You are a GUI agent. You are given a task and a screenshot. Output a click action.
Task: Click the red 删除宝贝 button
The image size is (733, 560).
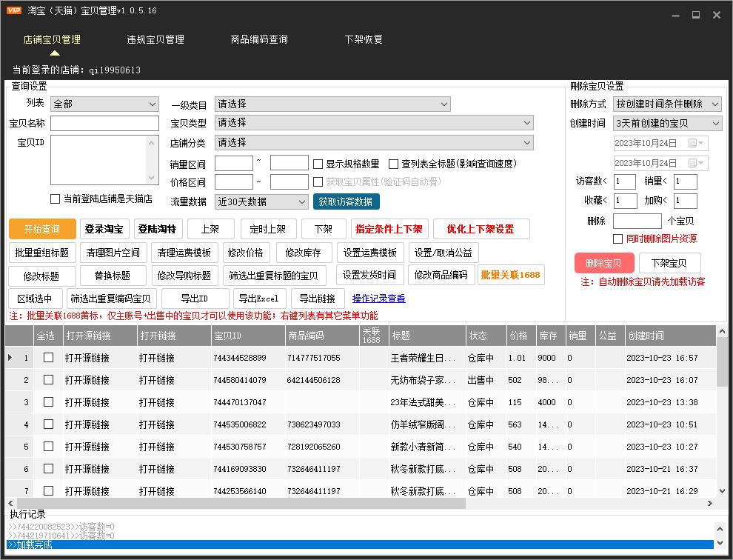pyautogui.click(x=604, y=263)
